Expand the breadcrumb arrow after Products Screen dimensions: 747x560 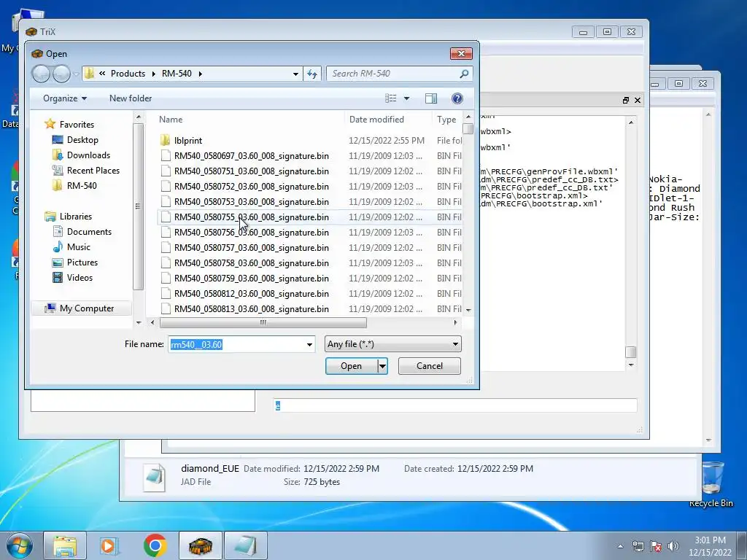tap(153, 74)
